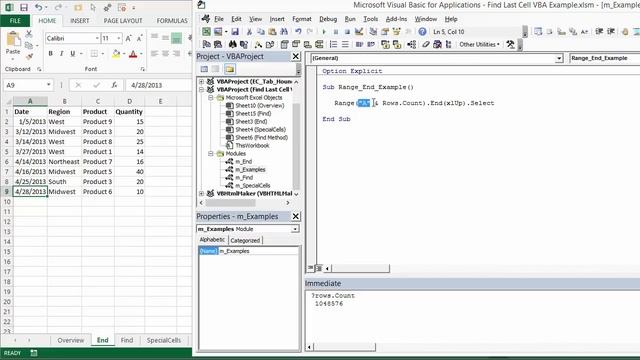Click Excel Undo arrow in quick access toolbar

pos(38,7)
